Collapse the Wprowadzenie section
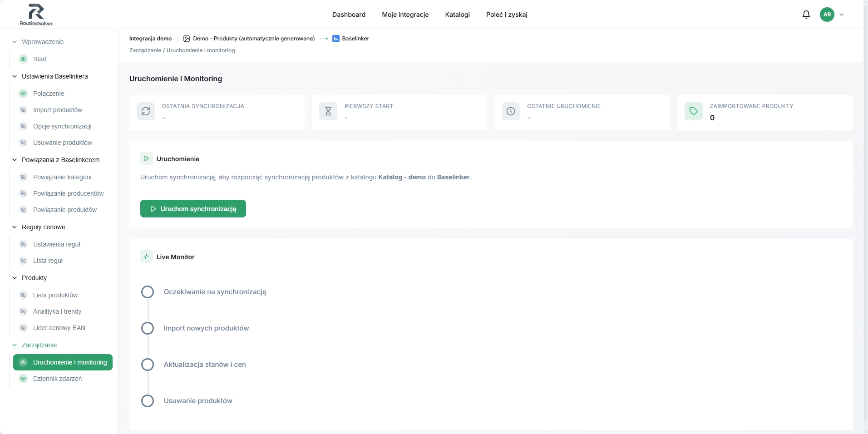868x434 pixels. 15,42
